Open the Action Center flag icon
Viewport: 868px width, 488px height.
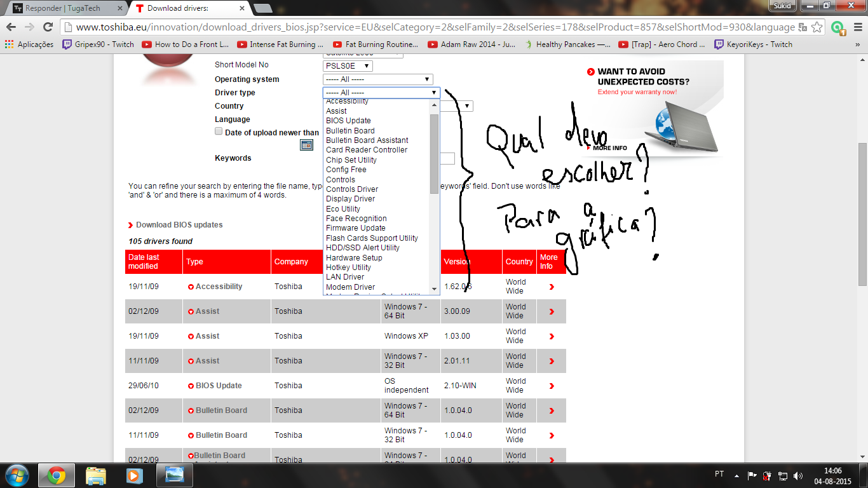pos(752,475)
